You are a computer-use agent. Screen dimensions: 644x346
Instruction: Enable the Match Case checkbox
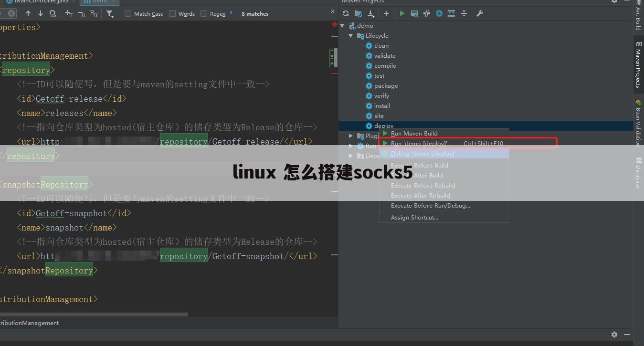[128, 13]
